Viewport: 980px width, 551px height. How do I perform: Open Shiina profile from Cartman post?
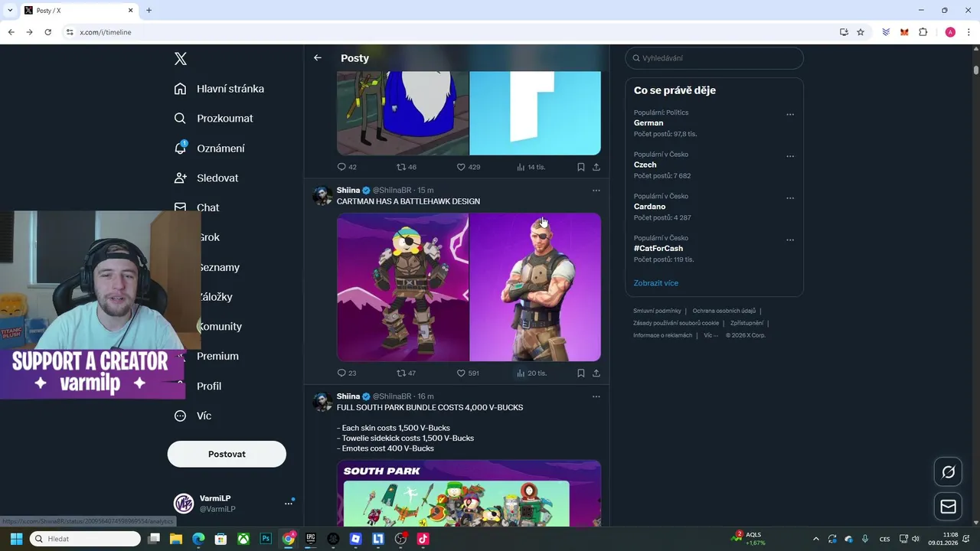(348, 191)
